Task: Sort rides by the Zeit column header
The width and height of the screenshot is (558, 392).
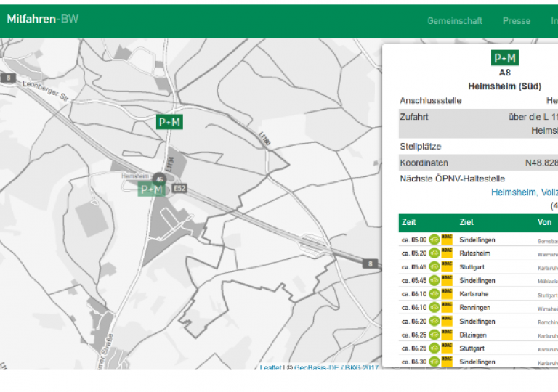Action: [409, 222]
